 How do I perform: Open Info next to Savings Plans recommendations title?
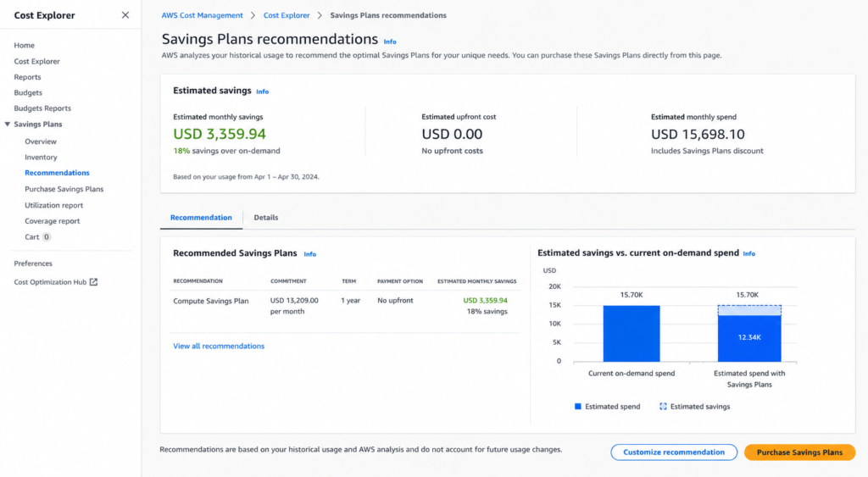390,42
